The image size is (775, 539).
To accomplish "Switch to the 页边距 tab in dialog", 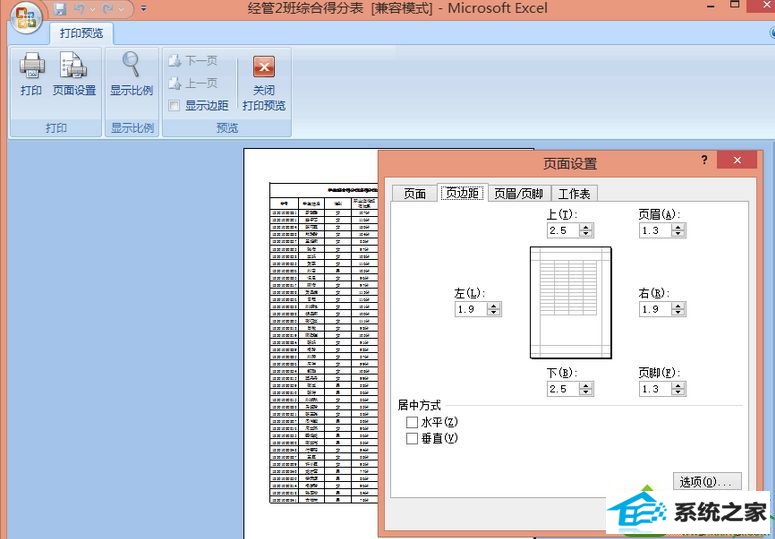I will tap(463, 193).
